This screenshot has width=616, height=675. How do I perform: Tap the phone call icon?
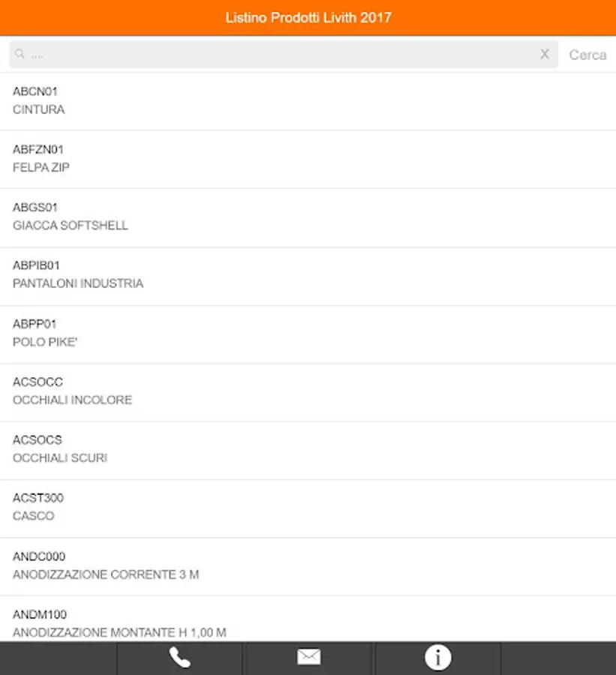coord(179,658)
